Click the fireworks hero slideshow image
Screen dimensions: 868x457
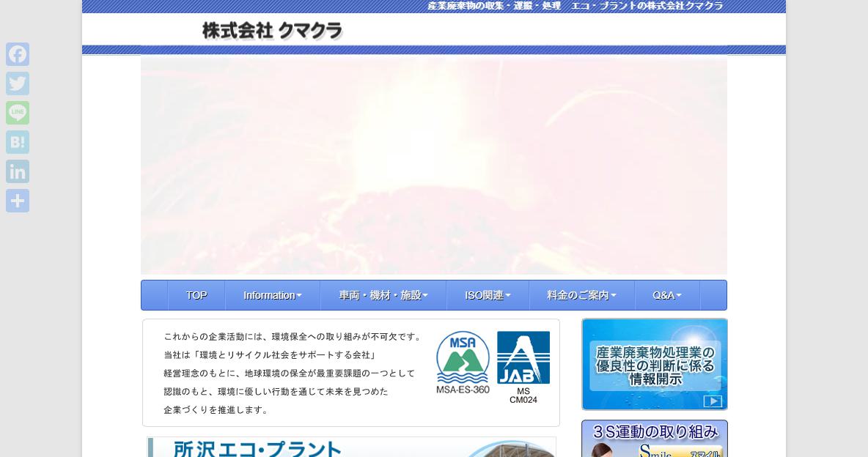434,165
